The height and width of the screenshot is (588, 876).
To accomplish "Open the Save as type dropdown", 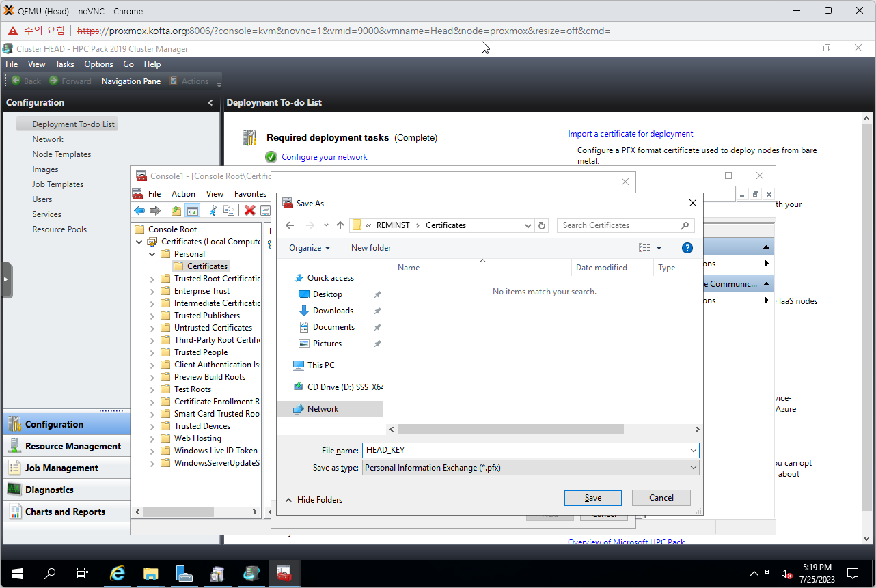I will pos(530,468).
